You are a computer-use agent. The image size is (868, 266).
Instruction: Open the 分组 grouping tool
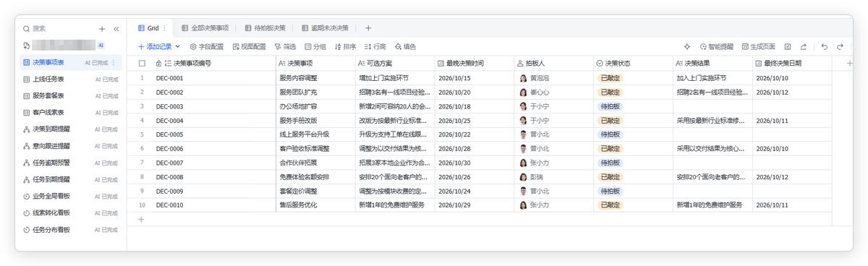pyautogui.click(x=315, y=46)
